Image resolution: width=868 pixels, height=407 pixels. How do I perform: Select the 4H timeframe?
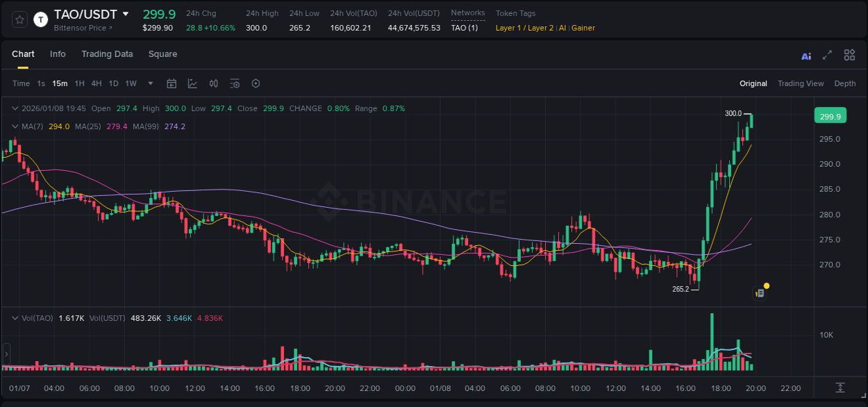tap(96, 83)
